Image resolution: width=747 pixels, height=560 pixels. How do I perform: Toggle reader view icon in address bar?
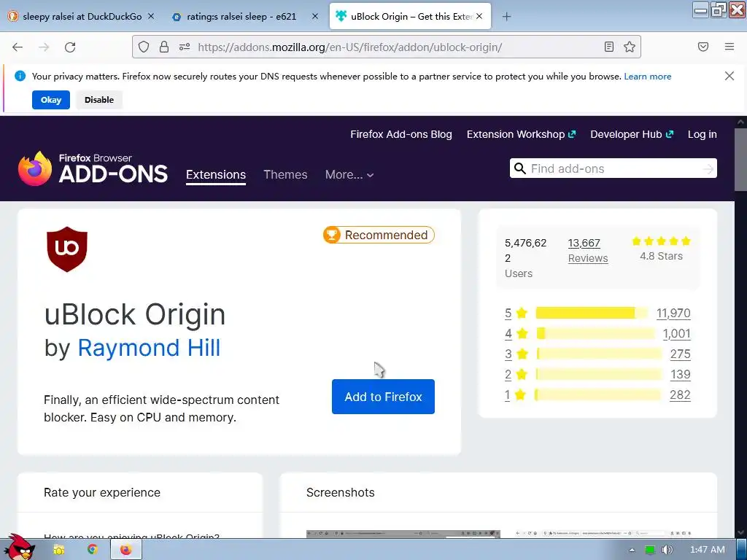609,47
